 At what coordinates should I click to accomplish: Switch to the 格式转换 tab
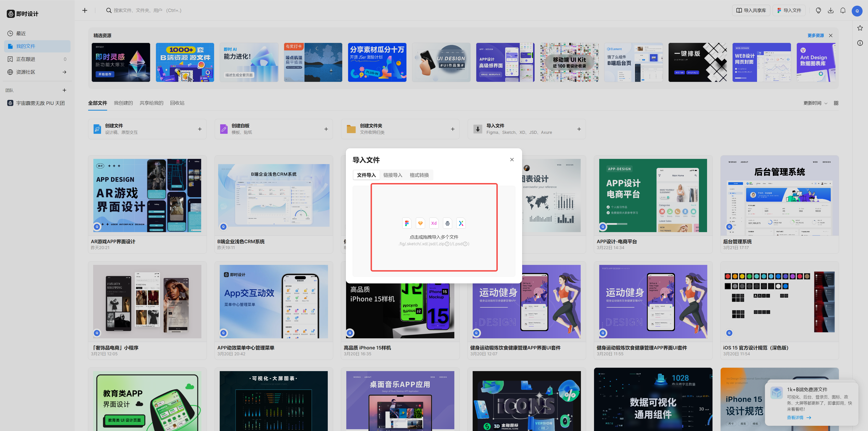[x=419, y=175]
